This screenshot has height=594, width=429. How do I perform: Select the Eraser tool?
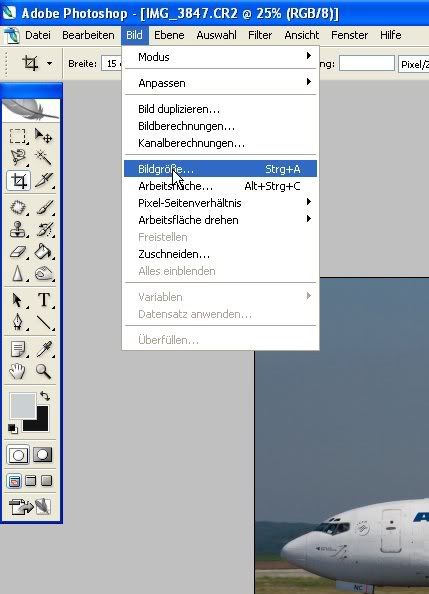(x=17, y=251)
